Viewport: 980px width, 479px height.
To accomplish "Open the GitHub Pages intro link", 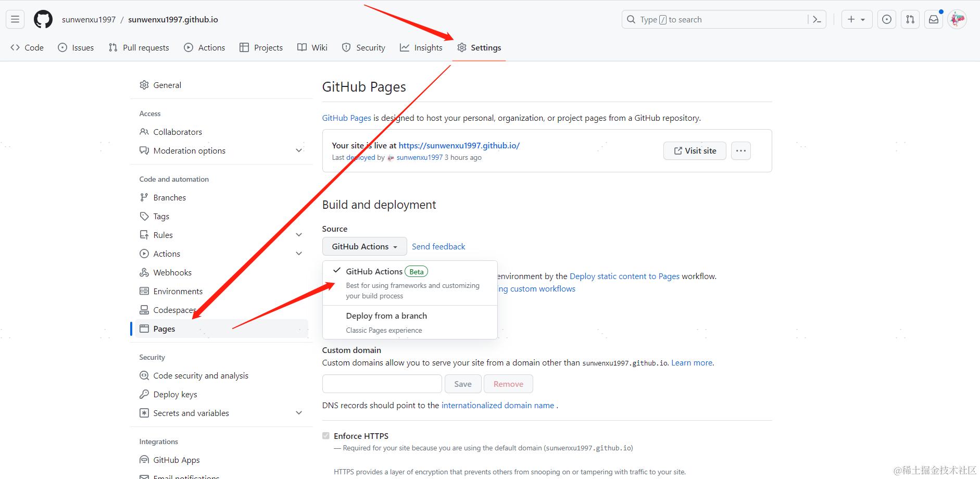I will [x=347, y=118].
